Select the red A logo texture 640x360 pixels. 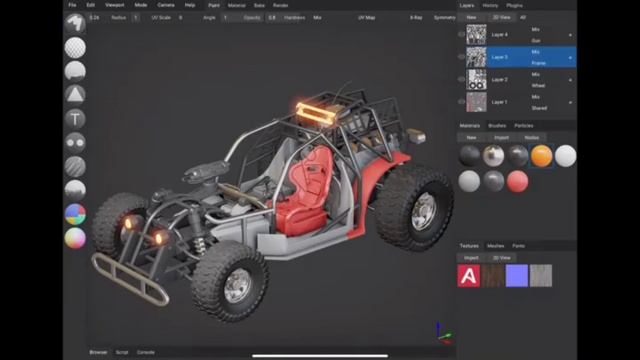[469, 276]
